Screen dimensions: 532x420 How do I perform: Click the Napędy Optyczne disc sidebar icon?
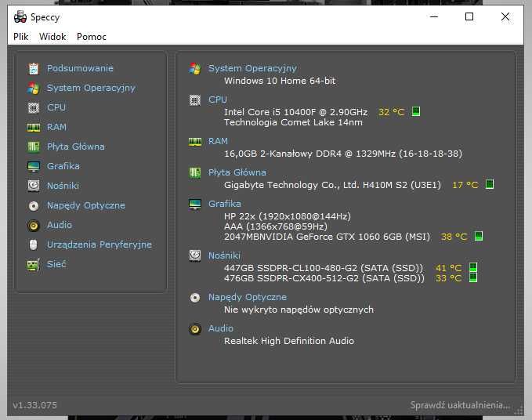(33, 205)
